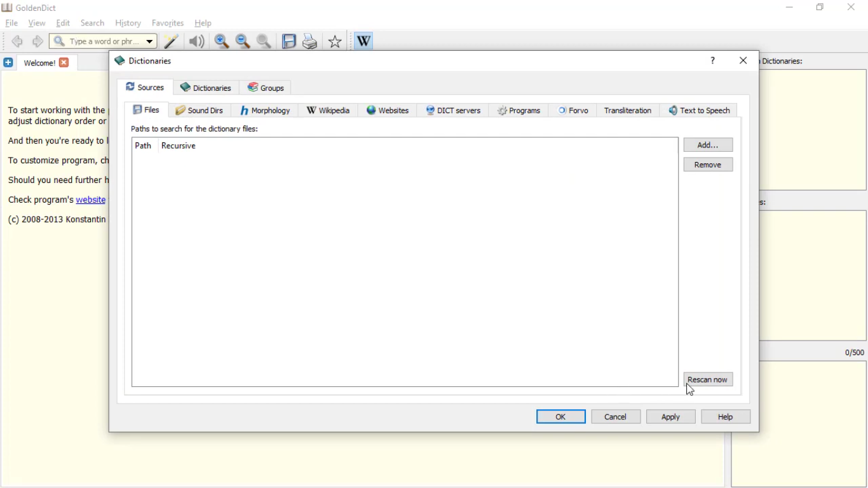
Task: Switch to the Sources tab
Action: [145, 87]
